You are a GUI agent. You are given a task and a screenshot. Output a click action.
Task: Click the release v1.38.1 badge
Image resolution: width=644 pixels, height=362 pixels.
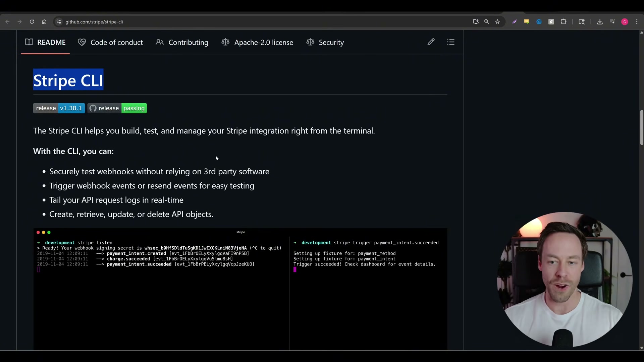[x=59, y=108]
